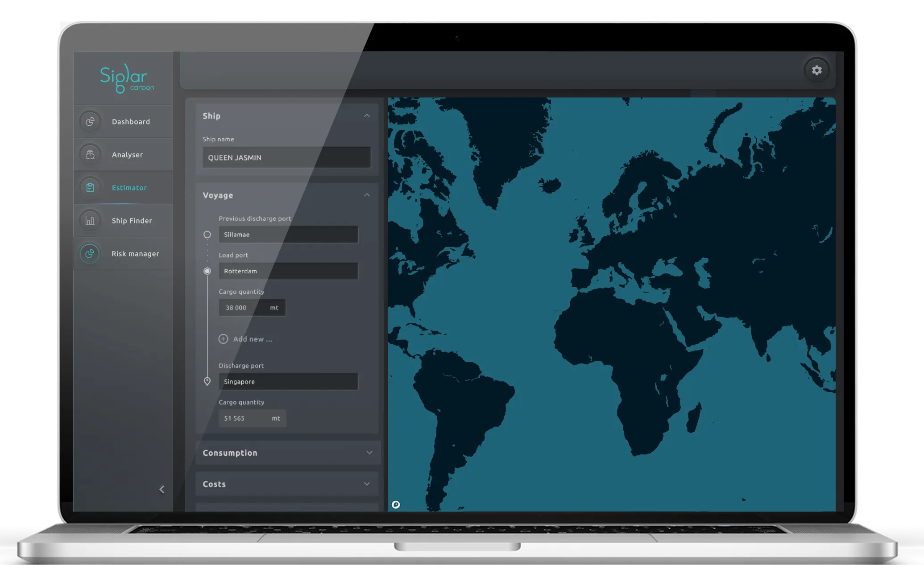Screen dimensions: 924x565
Task: Click the Ship Finder bar chart icon
Action: click(x=90, y=220)
